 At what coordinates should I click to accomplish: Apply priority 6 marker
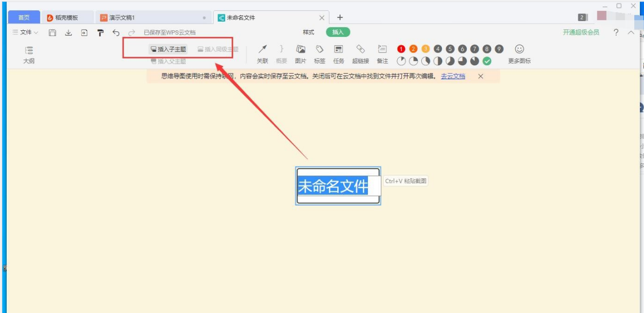[462, 49]
